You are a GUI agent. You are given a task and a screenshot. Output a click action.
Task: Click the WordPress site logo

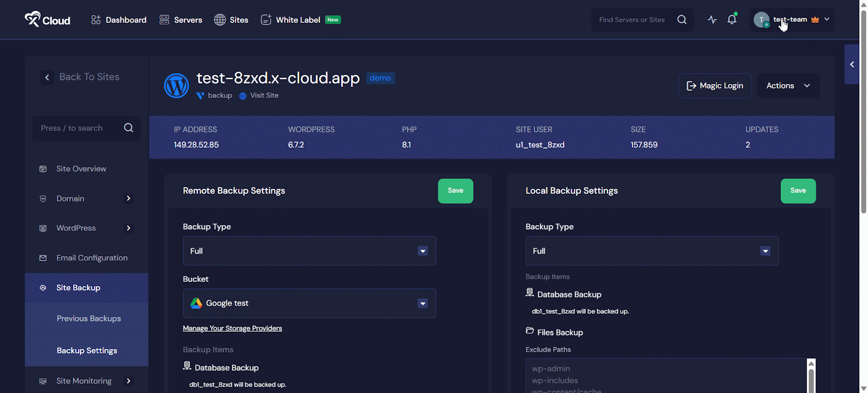tap(176, 86)
